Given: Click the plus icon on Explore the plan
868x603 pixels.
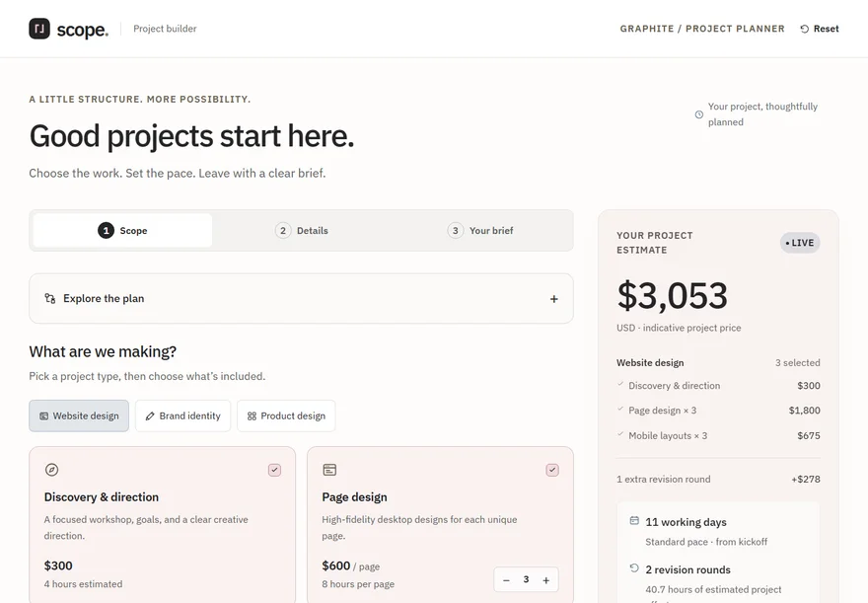Looking at the screenshot, I should [x=553, y=299].
